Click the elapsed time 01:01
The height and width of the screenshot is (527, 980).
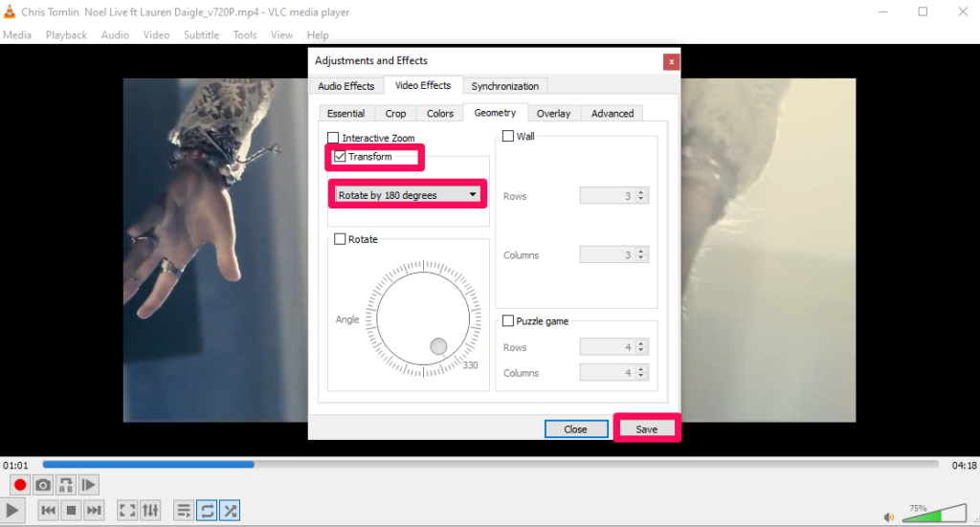(15, 465)
